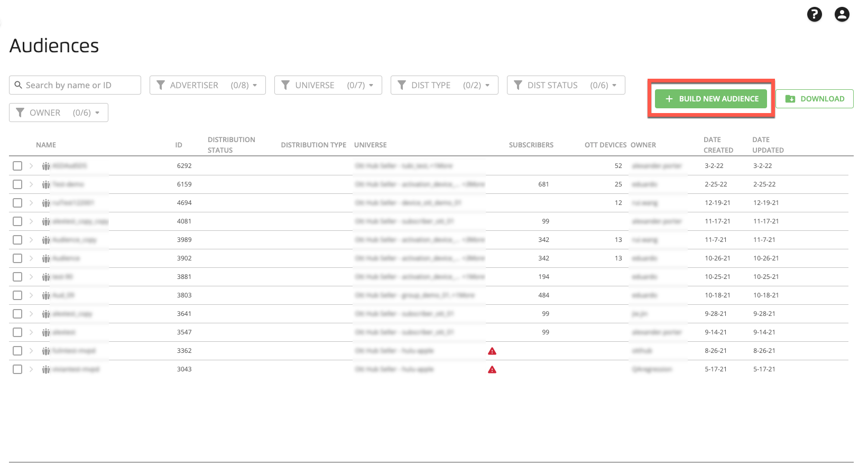The width and height of the screenshot is (868, 467).
Task: Check the box for audience ID 3881
Action: click(17, 277)
